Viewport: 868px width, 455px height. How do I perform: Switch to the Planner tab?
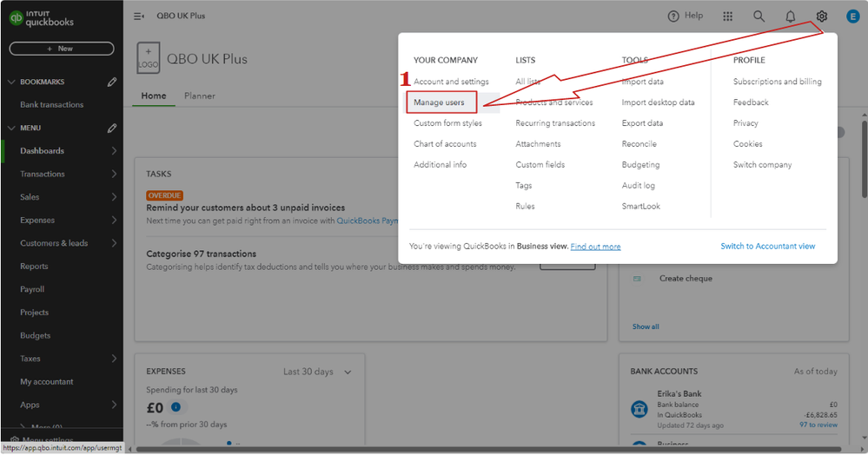200,96
